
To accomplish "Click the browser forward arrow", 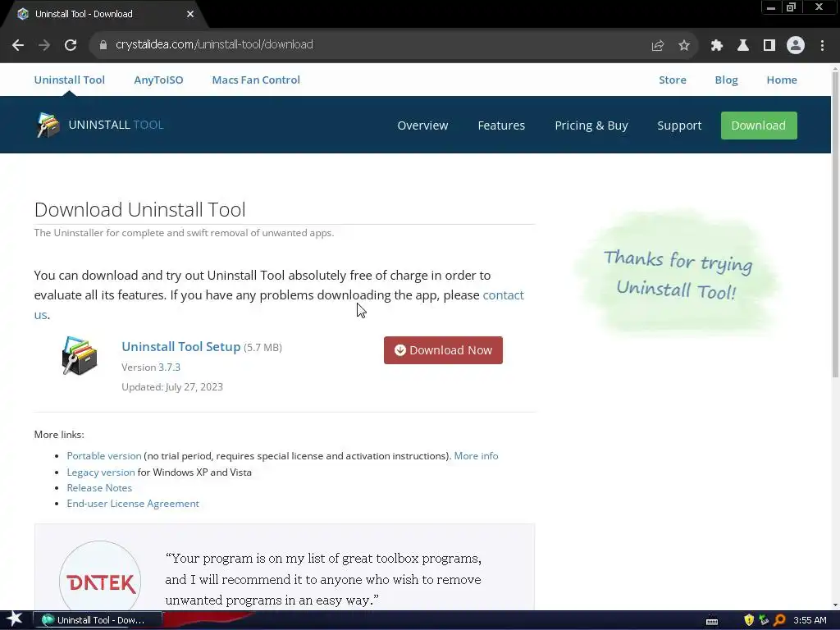I will tap(44, 45).
